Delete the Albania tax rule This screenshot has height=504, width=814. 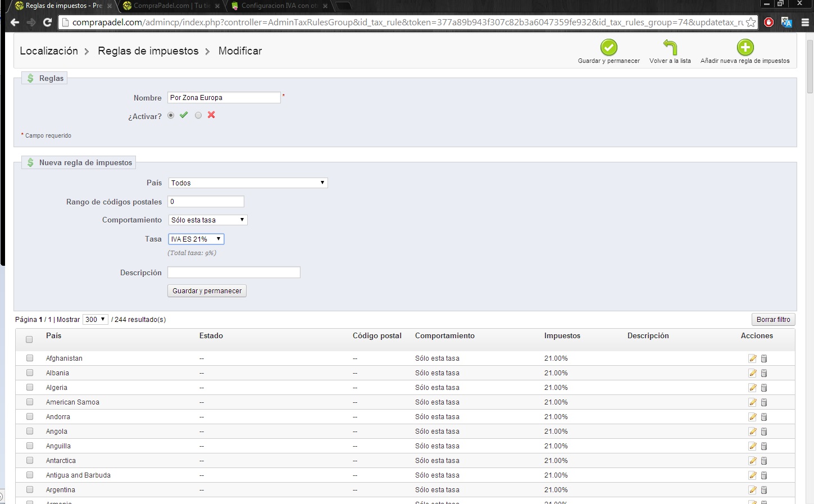[x=764, y=373]
